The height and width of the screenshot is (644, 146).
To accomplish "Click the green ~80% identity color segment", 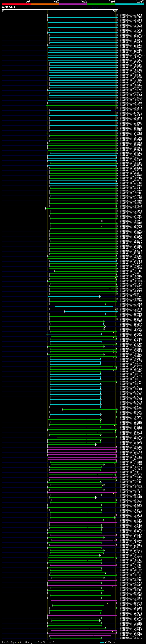I will (101, 4).
